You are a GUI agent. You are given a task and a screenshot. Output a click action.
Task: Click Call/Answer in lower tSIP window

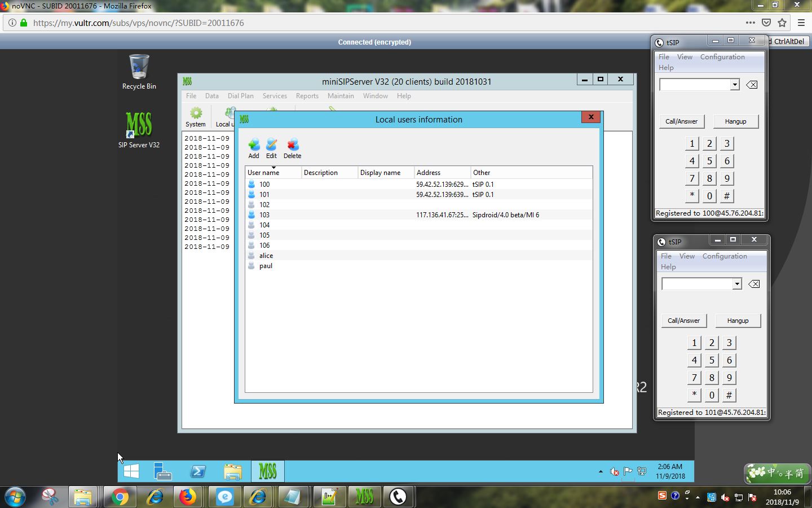683,321
